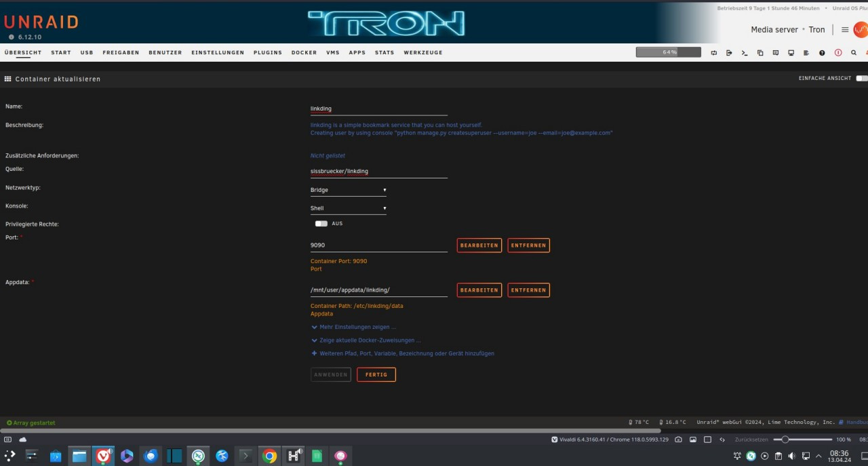
Task: Click Entfernen for the Appdata path
Action: (x=529, y=290)
